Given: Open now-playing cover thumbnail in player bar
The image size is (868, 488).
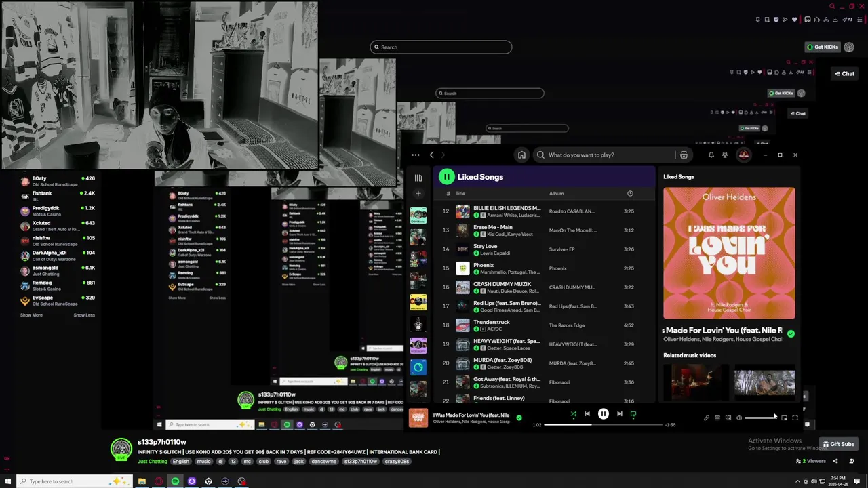Looking at the screenshot, I should (419, 418).
